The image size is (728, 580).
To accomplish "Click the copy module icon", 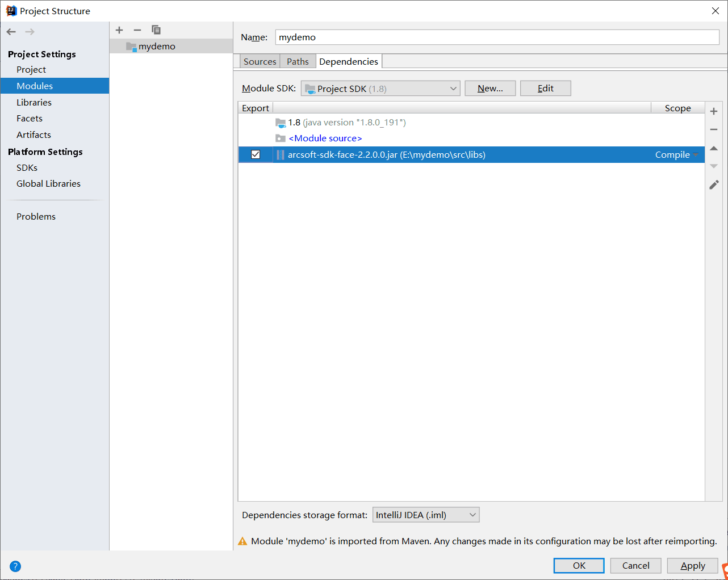I will pos(156,30).
